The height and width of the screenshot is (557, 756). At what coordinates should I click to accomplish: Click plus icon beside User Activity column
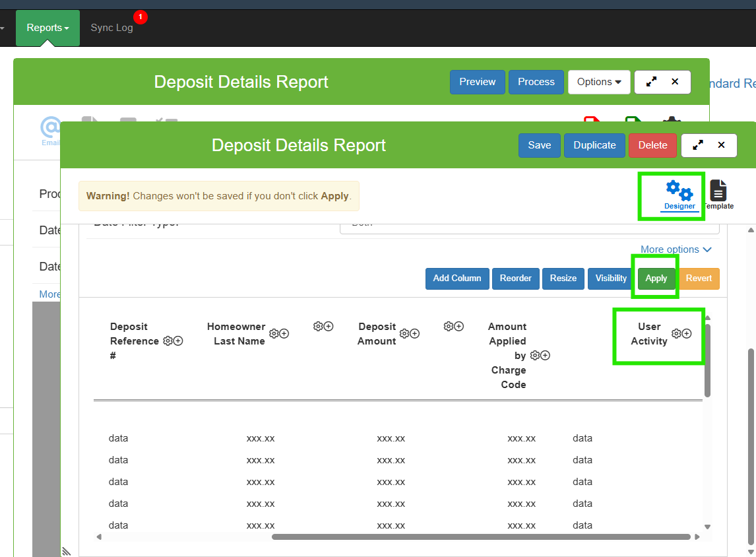click(x=687, y=334)
